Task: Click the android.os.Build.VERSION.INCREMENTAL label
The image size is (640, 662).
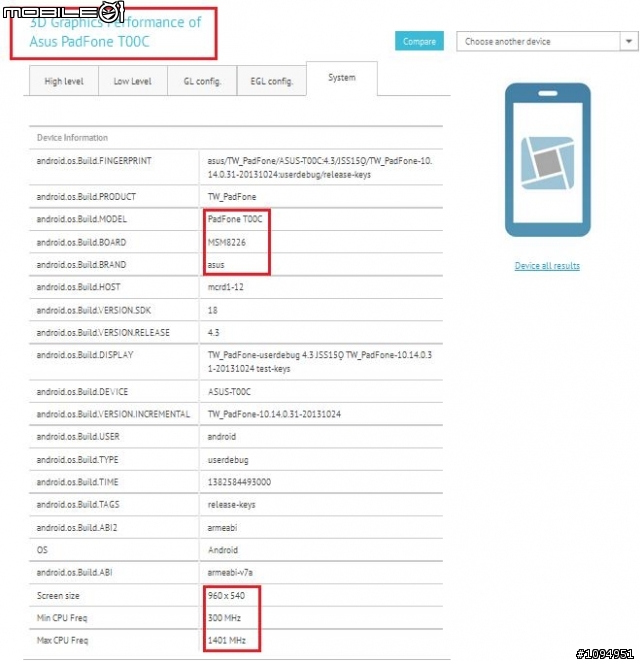Action: [113, 414]
